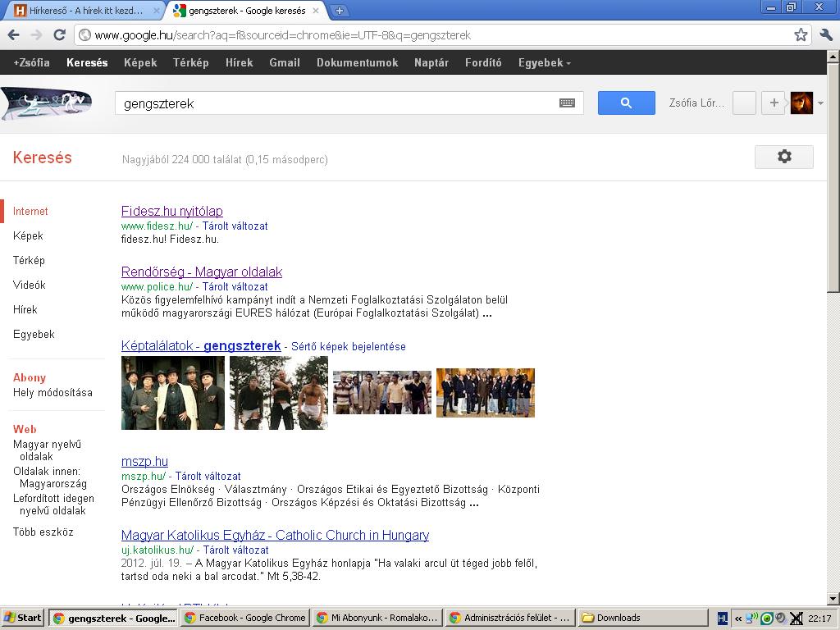Switch to the Hírkereső browser tab
This screenshot has width=840, height=630.
click(85, 11)
